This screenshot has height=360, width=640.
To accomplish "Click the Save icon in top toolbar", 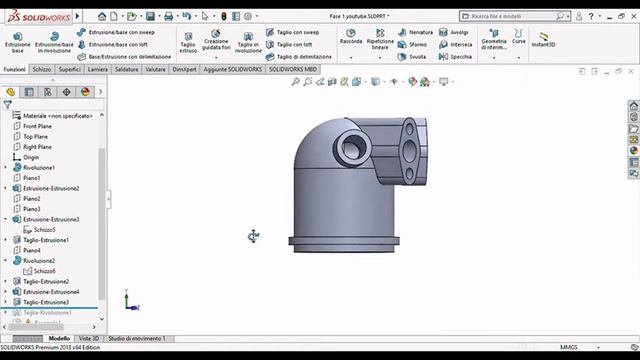I will [151, 16].
